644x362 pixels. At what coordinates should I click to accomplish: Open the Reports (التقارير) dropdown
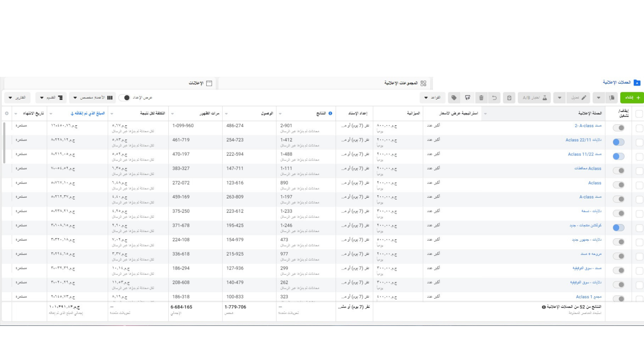17,98
